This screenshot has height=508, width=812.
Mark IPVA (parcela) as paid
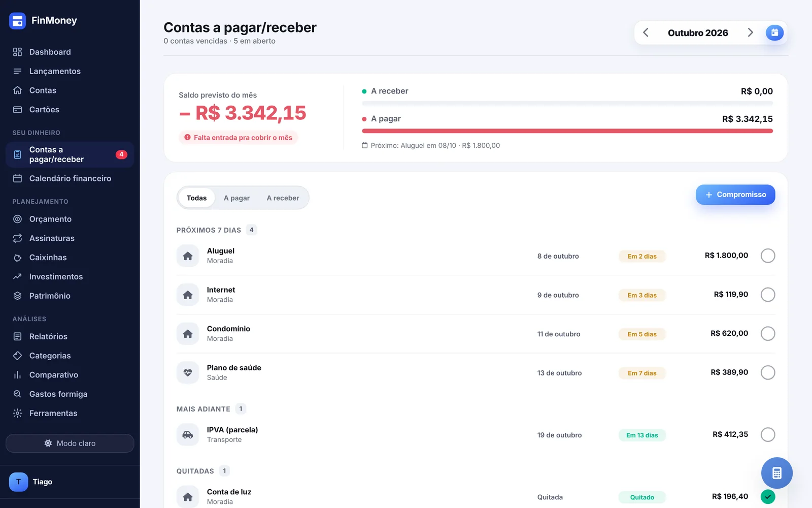pyautogui.click(x=768, y=435)
